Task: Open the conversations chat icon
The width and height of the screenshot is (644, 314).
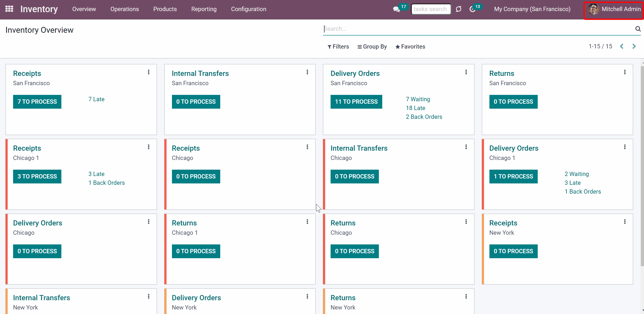Action: click(396, 9)
